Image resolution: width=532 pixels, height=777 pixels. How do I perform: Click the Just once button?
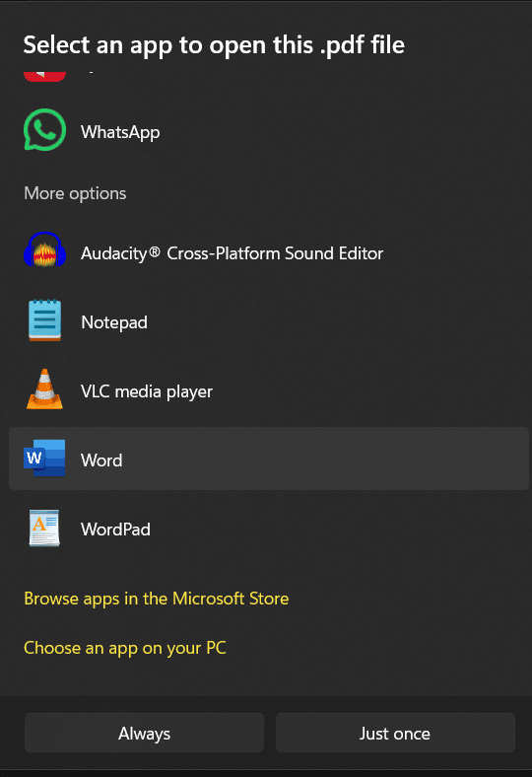coord(395,733)
